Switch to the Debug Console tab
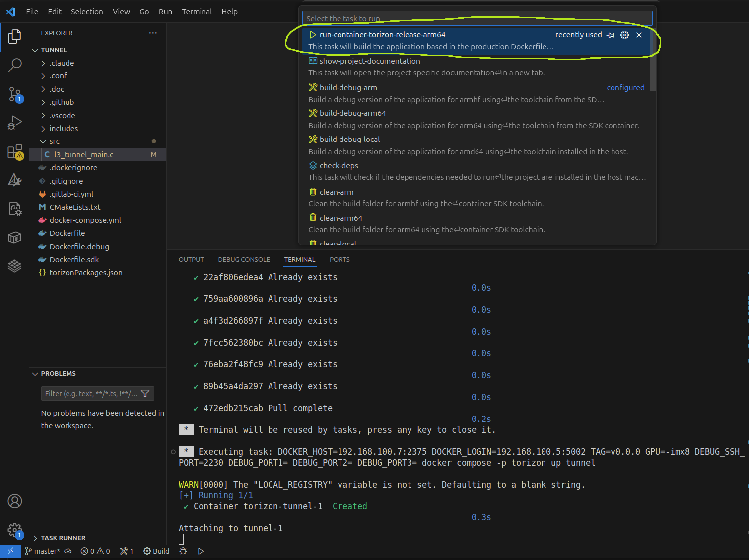The image size is (749, 560). 244,260
